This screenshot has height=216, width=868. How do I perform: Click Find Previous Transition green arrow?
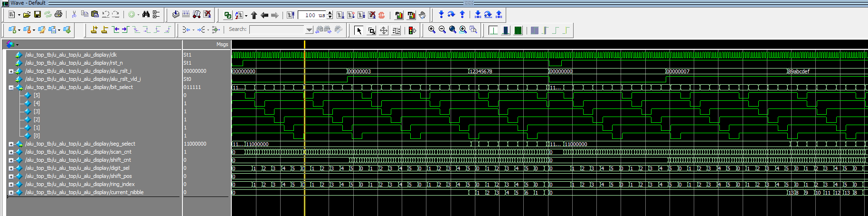[x=115, y=29]
